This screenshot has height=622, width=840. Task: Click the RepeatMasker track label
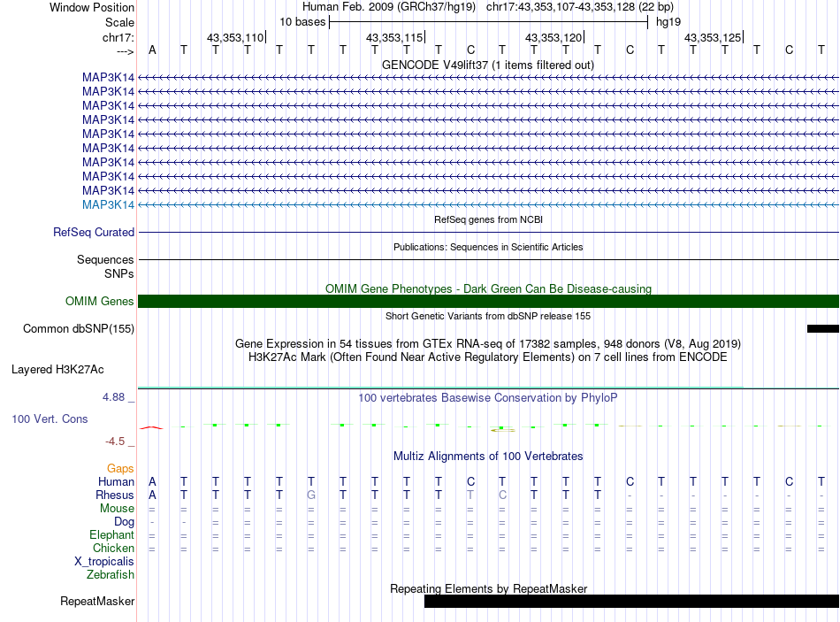(97, 601)
